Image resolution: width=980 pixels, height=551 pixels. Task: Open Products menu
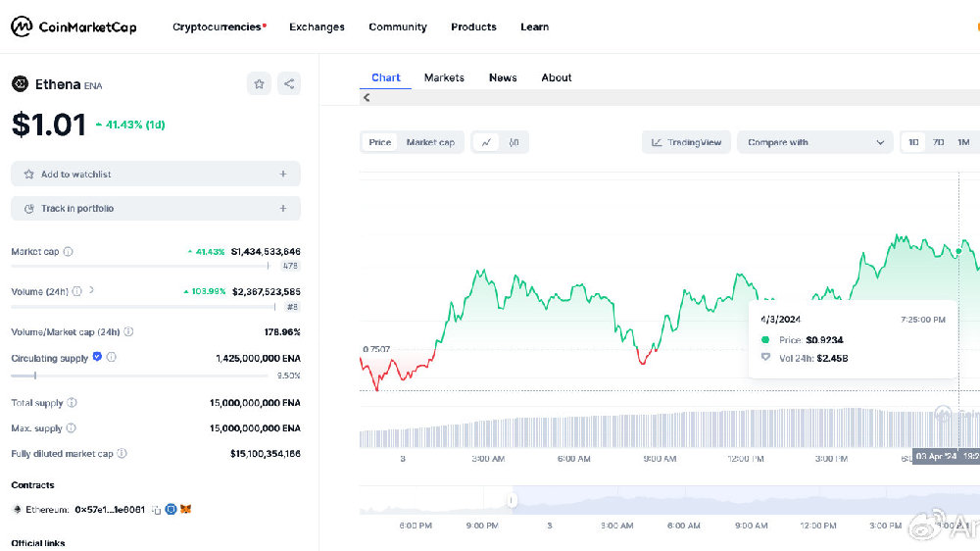click(473, 26)
